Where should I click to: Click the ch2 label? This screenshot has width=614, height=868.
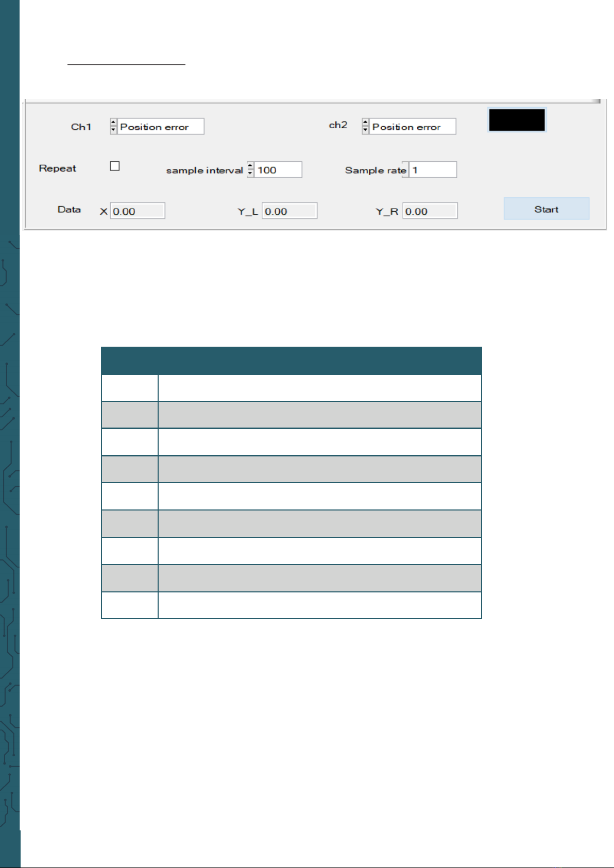338,125
